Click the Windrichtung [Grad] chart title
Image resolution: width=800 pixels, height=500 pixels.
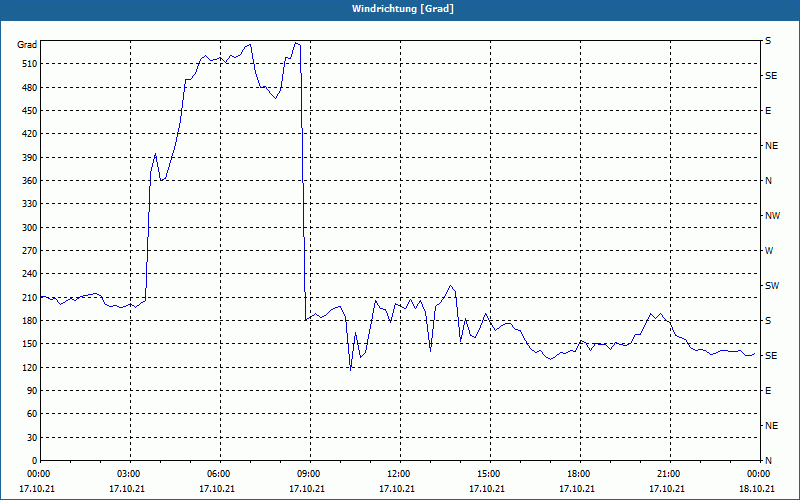(x=403, y=9)
